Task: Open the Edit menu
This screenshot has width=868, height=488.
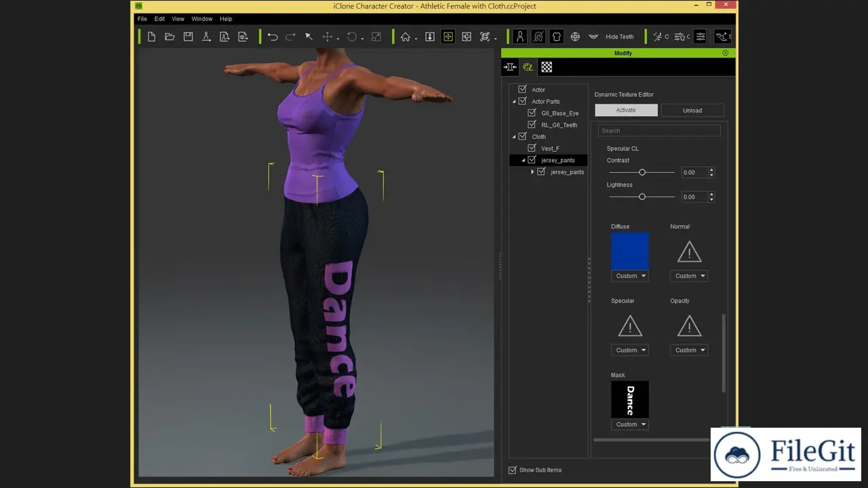Action: tap(159, 19)
